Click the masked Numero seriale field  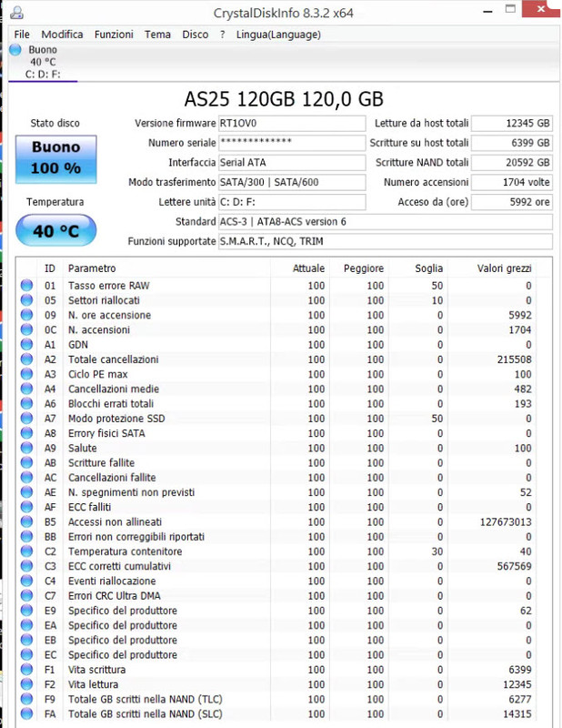(292, 143)
